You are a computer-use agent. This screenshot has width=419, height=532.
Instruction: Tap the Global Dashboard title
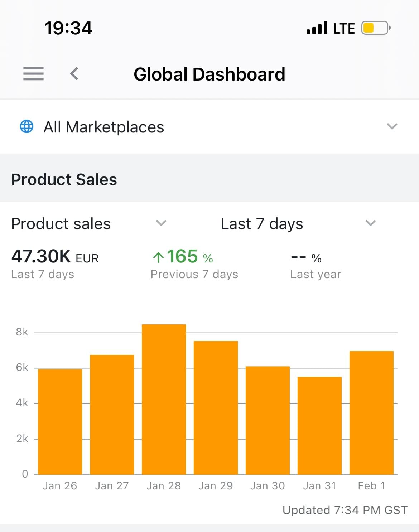209,74
